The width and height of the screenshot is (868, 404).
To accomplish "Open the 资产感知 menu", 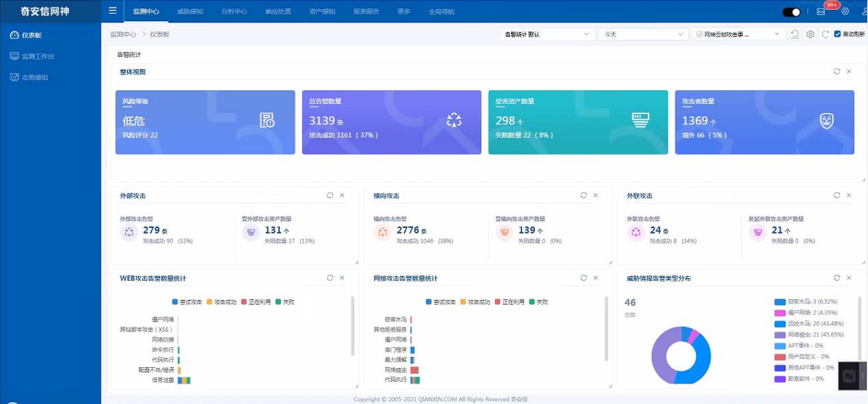I will (x=321, y=11).
